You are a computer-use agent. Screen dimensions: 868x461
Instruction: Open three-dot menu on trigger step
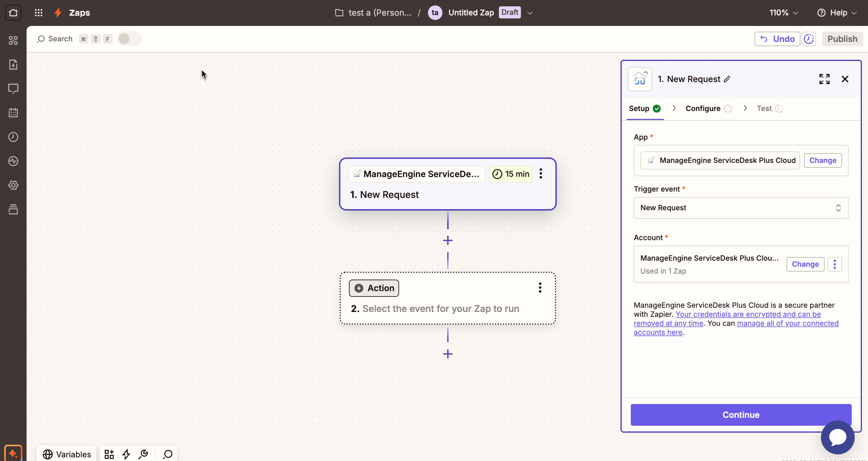(541, 174)
